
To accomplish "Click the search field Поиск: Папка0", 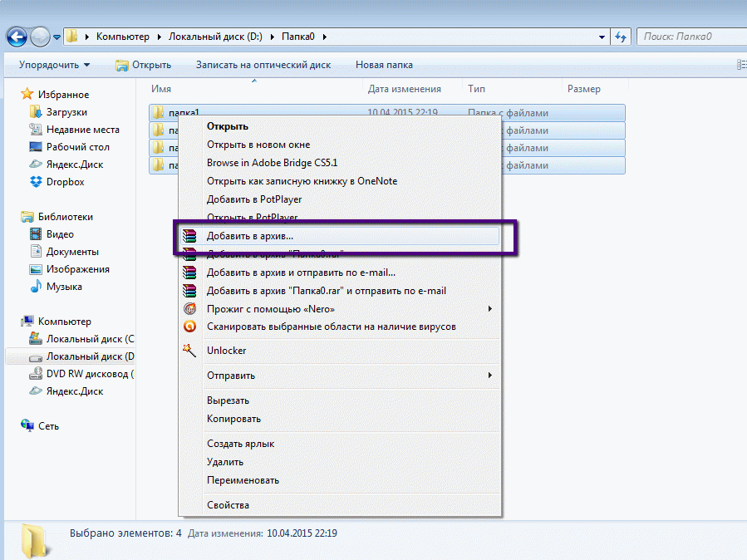I will click(691, 37).
